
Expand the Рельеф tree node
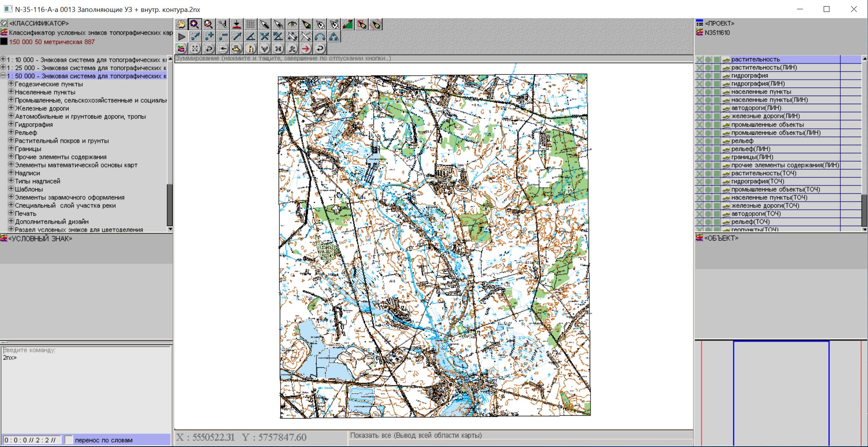11,133
